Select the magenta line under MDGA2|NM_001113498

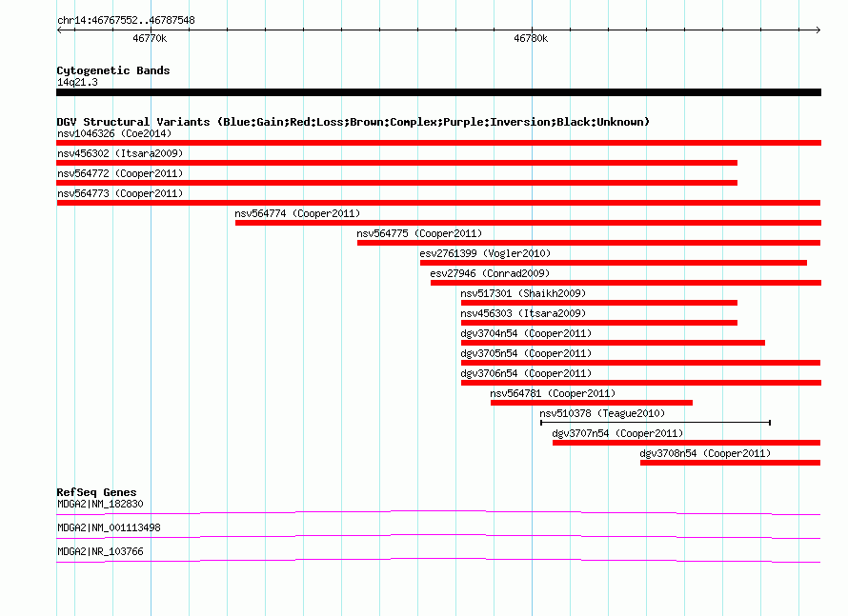438,536
